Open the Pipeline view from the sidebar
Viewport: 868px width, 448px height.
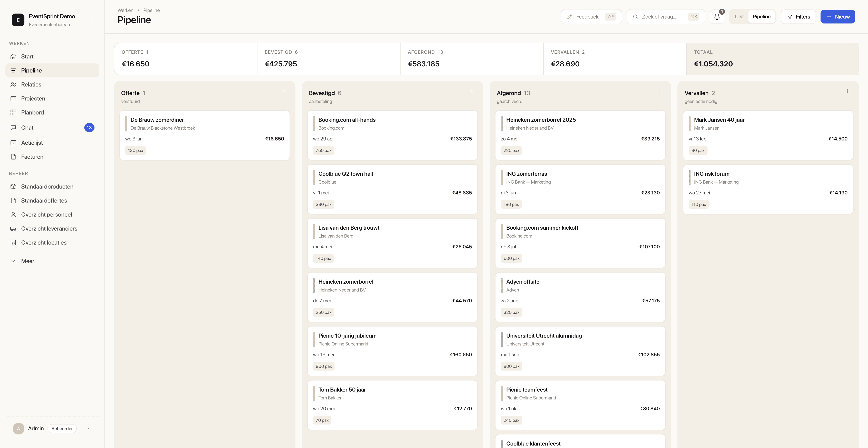click(x=32, y=70)
